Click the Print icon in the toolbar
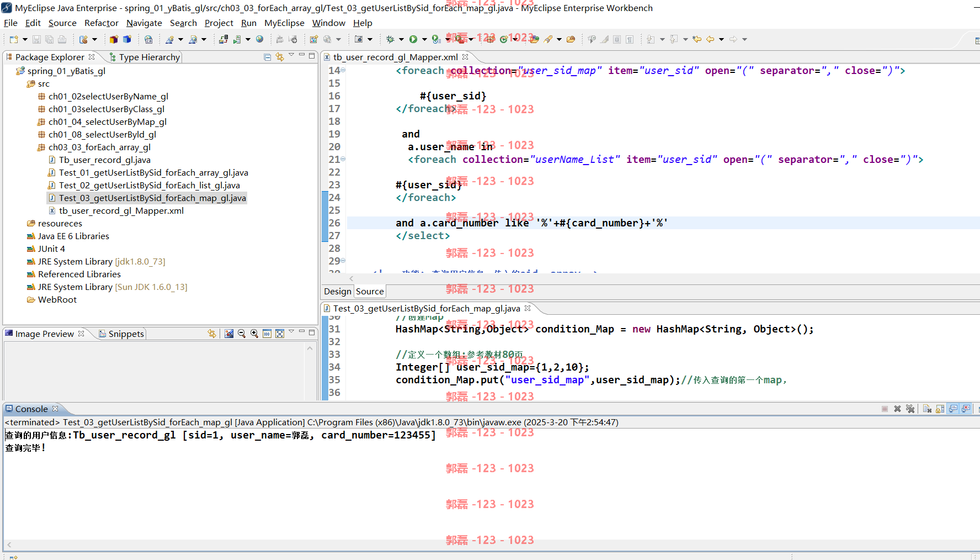 (62, 39)
